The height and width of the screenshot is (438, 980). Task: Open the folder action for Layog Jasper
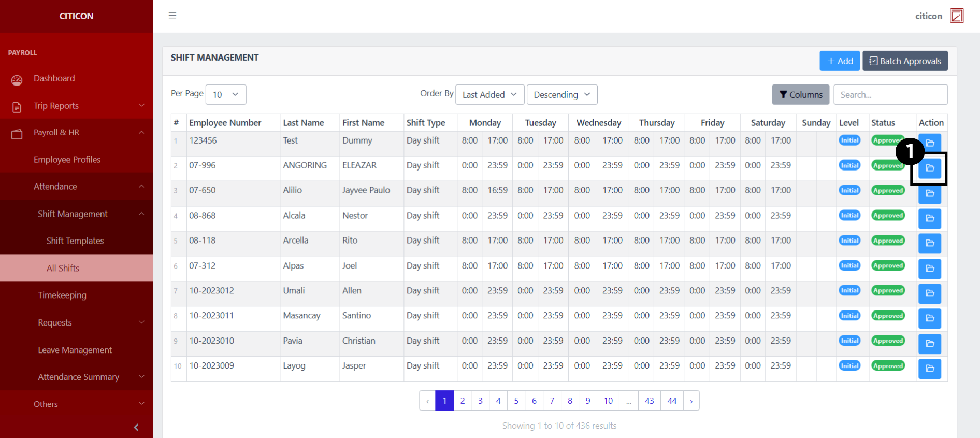coord(929,369)
